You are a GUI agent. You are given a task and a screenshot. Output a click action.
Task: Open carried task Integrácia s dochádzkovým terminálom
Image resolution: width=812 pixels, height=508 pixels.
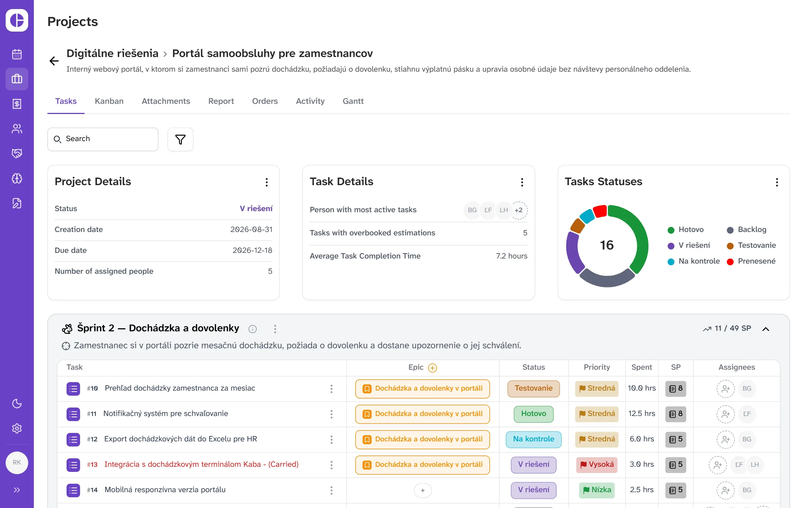click(x=201, y=464)
